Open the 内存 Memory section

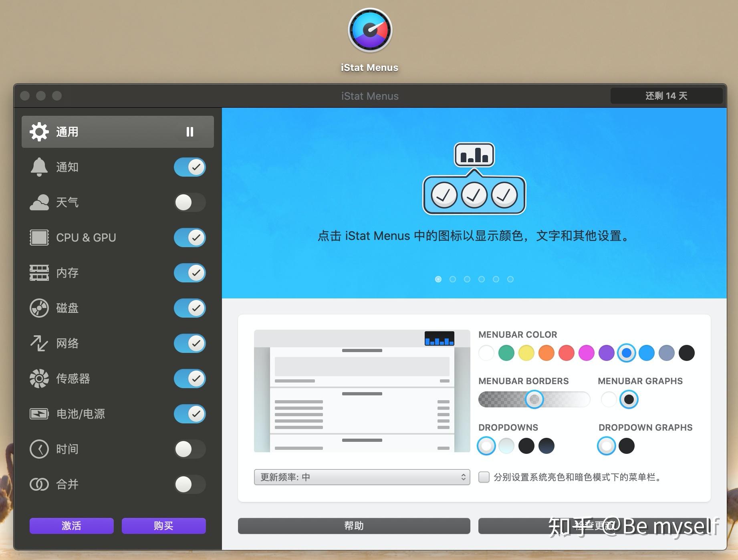tap(118, 273)
